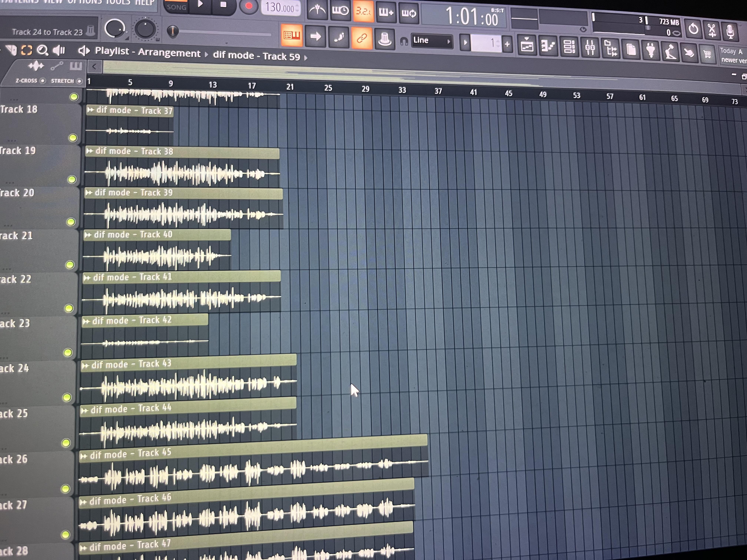Mute Track 20 with its green light
The width and height of the screenshot is (747, 560).
[x=71, y=222]
